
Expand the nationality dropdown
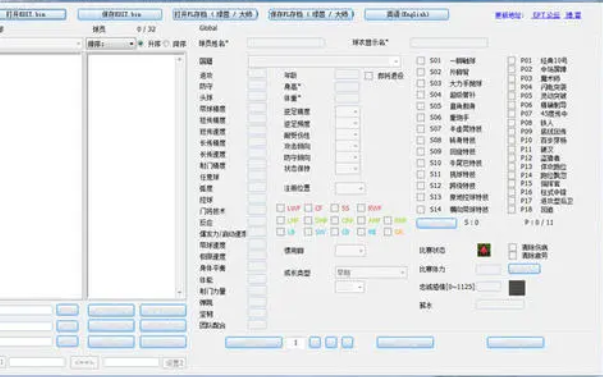324,61
